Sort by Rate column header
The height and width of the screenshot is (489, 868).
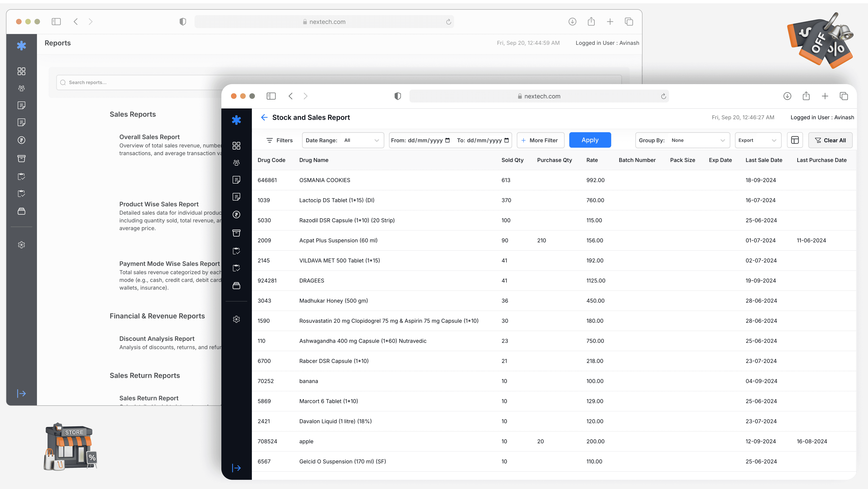(x=592, y=160)
